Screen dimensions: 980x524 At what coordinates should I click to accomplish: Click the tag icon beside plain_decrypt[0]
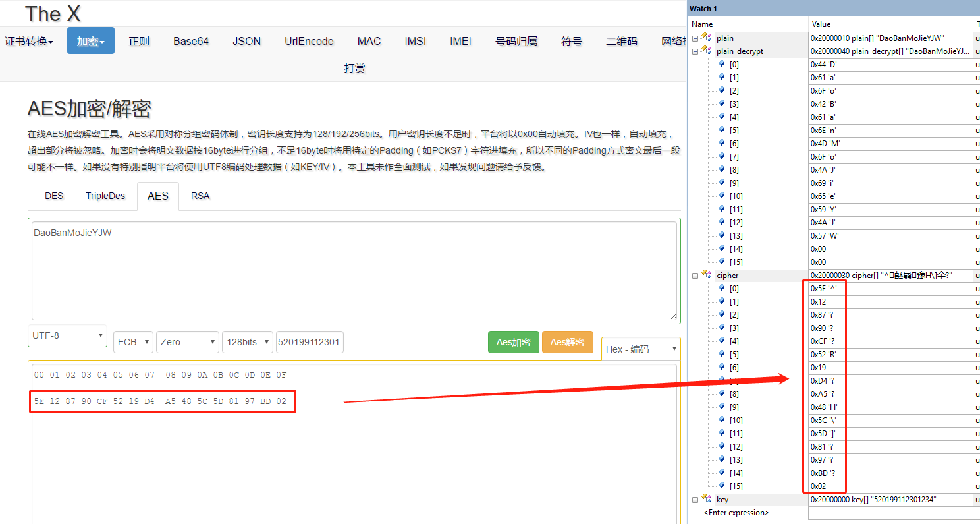[x=722, y=64]
